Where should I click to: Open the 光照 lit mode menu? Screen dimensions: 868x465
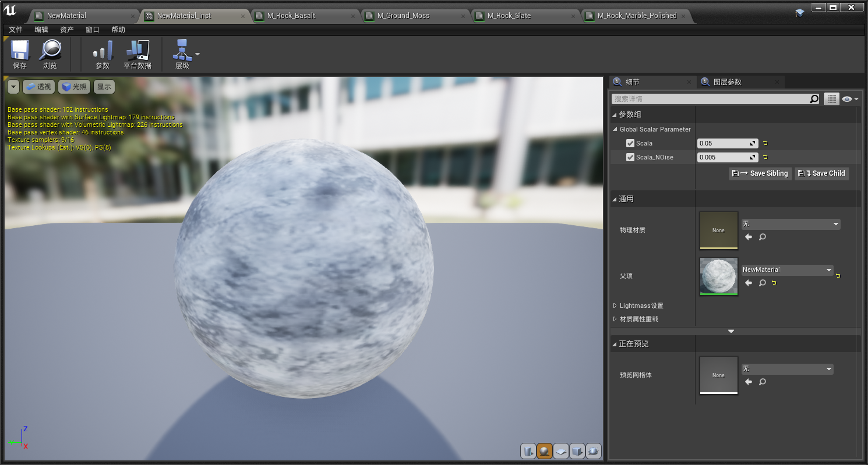[x=74, y=87]
